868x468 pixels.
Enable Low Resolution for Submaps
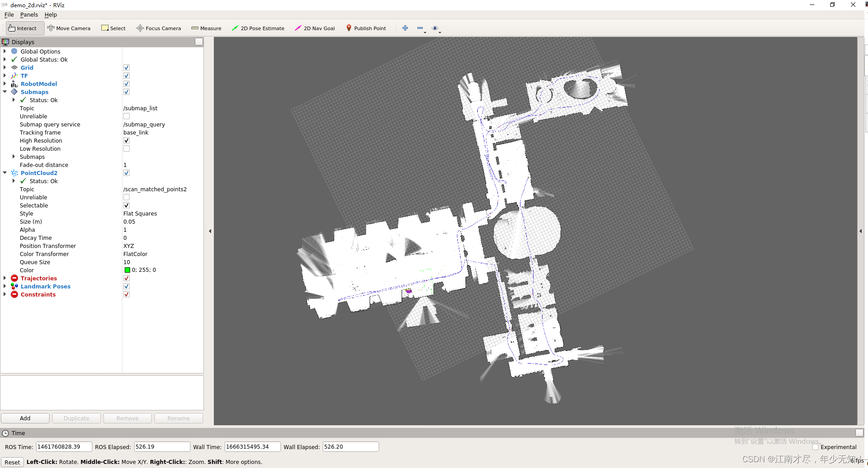tap(127, 149)
